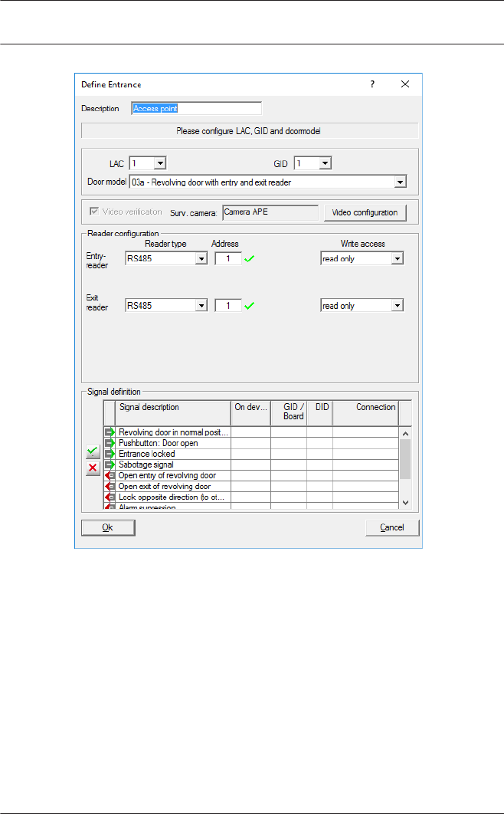The width and height of the screenshot is (504, 814).
Task: Click input arrow icon for Revolving door in normal position
Action: pyautogui.click(x=110, y=432)
